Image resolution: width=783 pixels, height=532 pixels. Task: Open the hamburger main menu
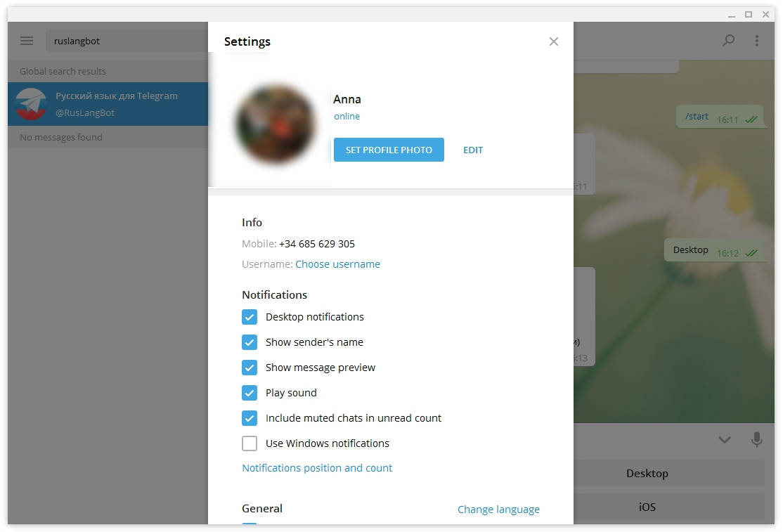(x=27, y=41)
